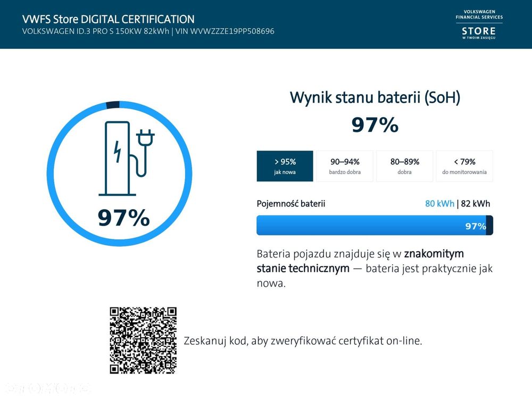
Task: Select the '< 79% do monitorowania' rating box
Action: [x=464, y=166]
